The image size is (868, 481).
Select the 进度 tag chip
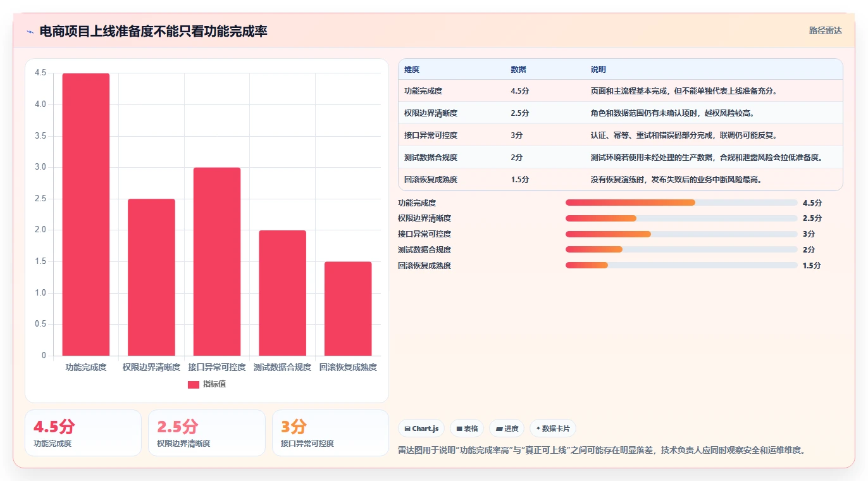point(507,428)
